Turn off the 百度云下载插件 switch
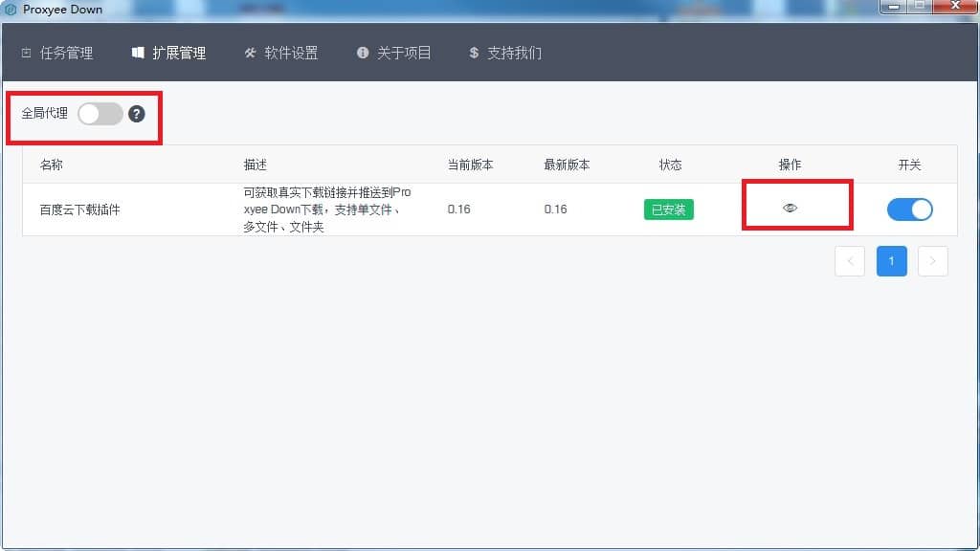This screenshot has width=980, height=551. 909,209
